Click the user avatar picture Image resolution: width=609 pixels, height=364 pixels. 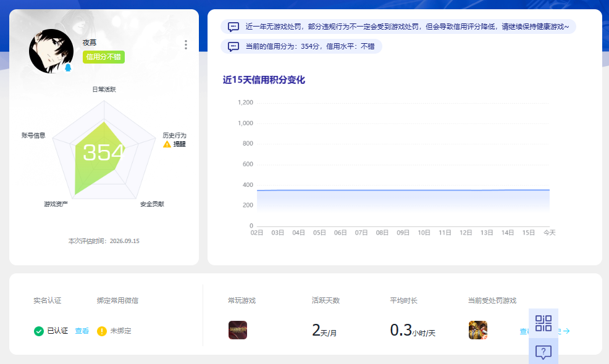click(51, 51)
